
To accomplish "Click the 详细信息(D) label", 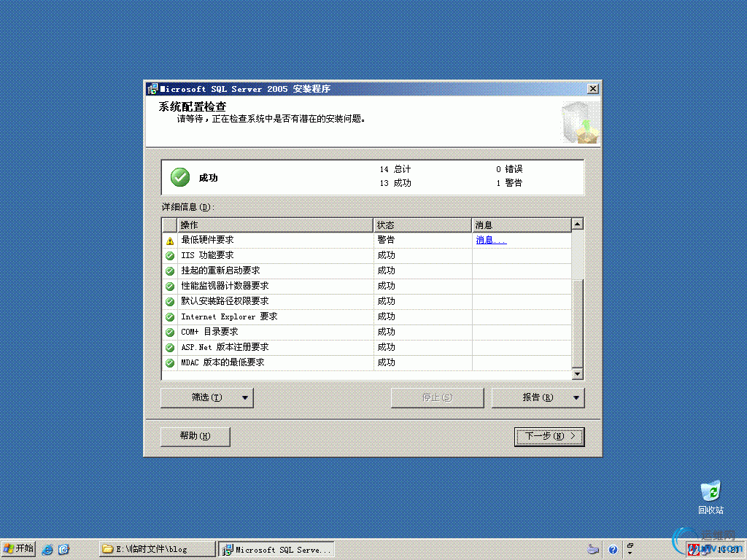I will [x=188, y=207].
